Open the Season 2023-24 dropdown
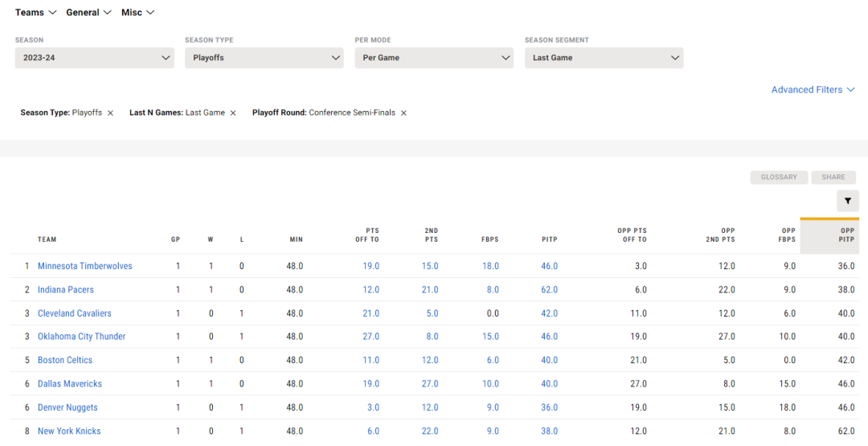Image resolution: width=868 pixels, height=446 pixels. [x=95, y=58]
